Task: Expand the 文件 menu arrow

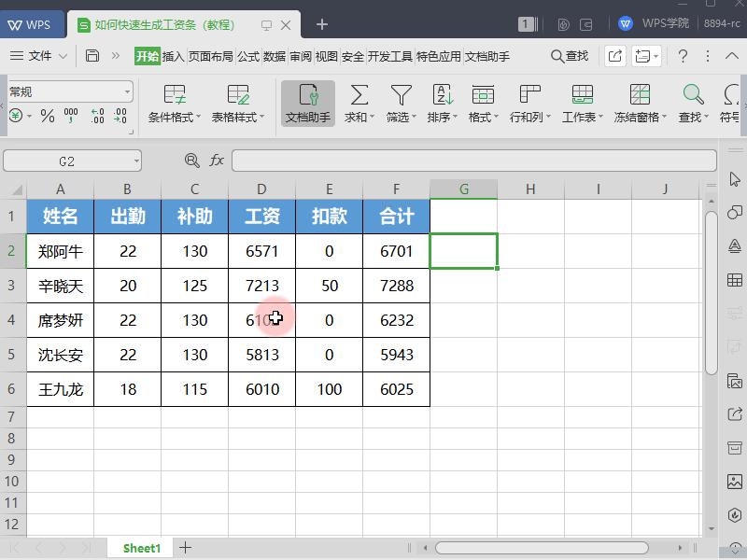Action: point(63,56)
